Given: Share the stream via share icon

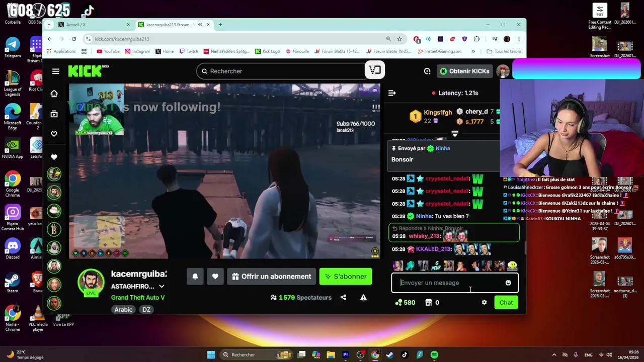Looking at the screenshot, I should 343,298.
